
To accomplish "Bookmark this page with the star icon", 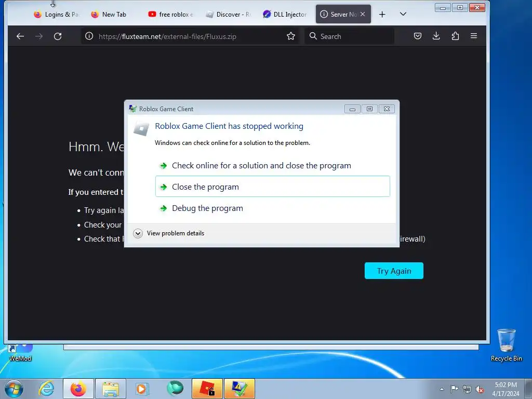I will 291,36.
